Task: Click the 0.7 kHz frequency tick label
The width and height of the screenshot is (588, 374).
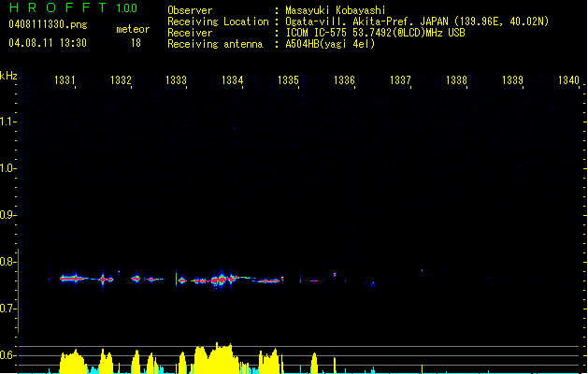Action: coord(7,309)
